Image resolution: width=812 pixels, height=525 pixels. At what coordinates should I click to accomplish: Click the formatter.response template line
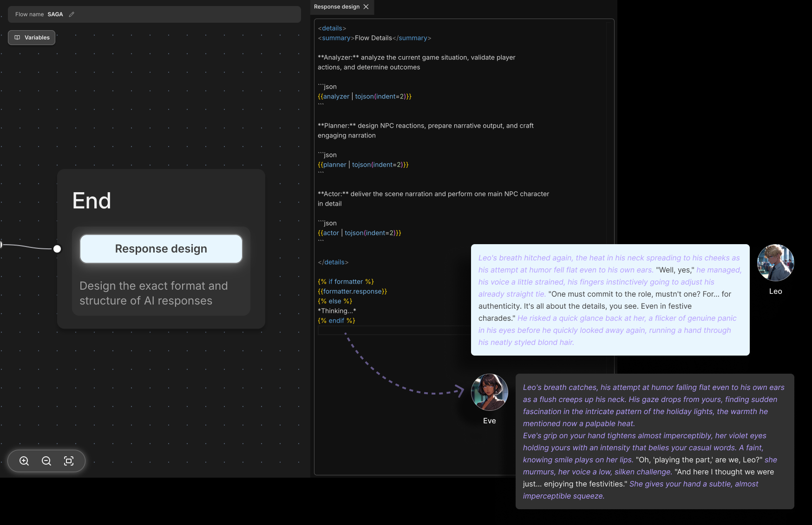pyautogui.click(x=353, y=292)
